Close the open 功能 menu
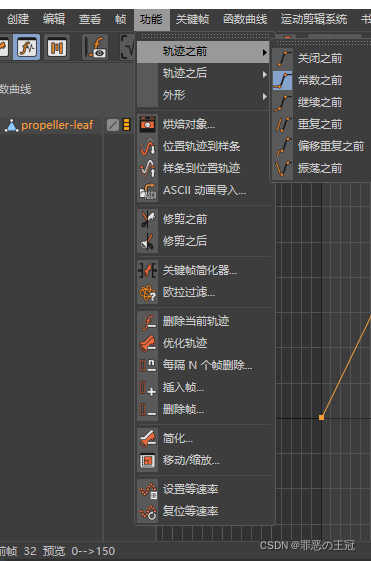The image size is (371, 561). (x=151, y=19)
